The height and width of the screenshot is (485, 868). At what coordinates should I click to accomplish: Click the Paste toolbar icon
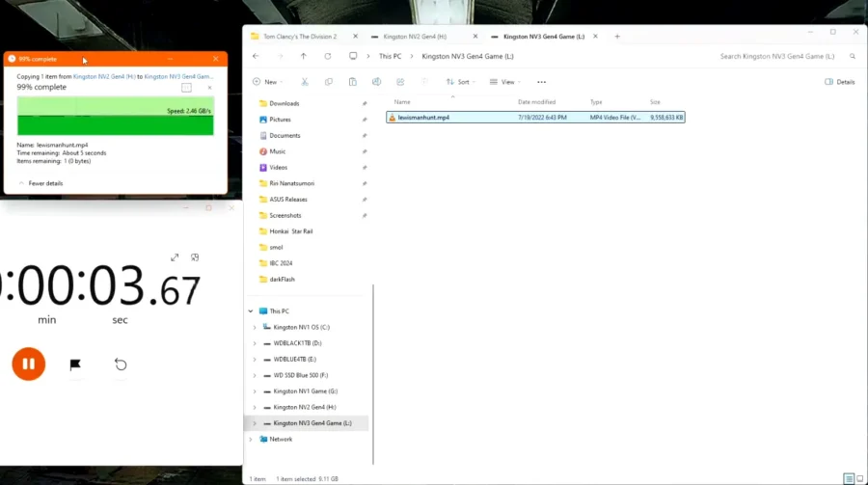353,82
